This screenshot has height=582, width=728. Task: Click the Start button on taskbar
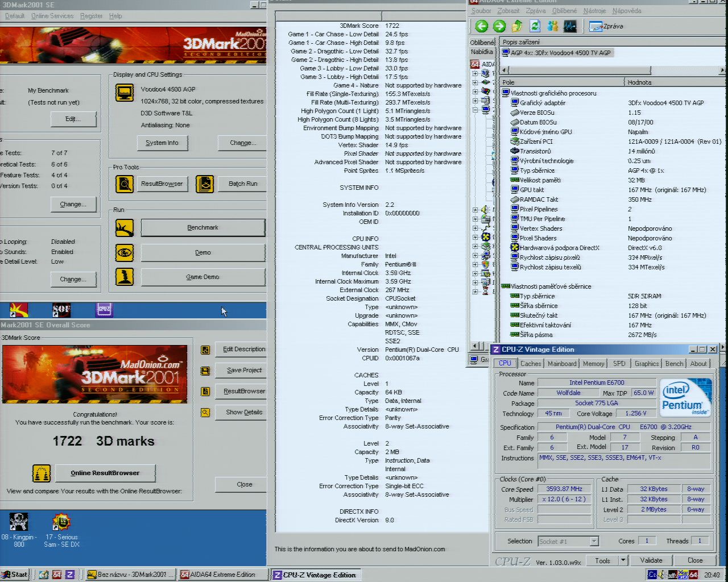pos(15,575)
